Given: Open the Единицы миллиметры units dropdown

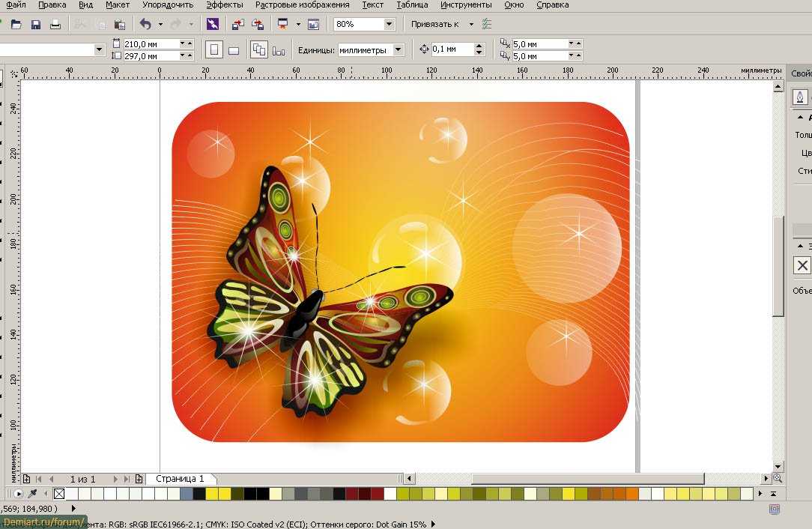Looking at the screenshot, I should coord(398,49).
